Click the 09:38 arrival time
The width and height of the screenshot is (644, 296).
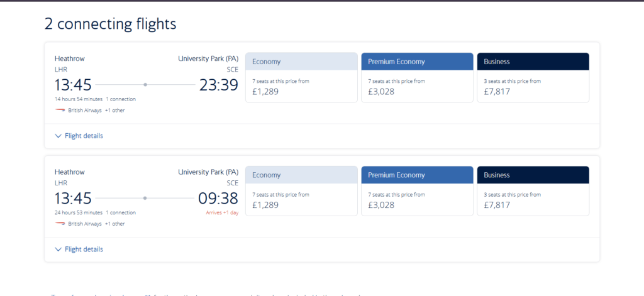(218, 199)
